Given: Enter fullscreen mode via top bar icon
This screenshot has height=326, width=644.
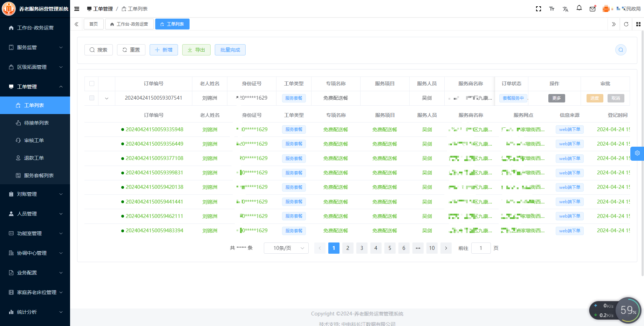Looking at the screenshot, I should coord(539,9).
